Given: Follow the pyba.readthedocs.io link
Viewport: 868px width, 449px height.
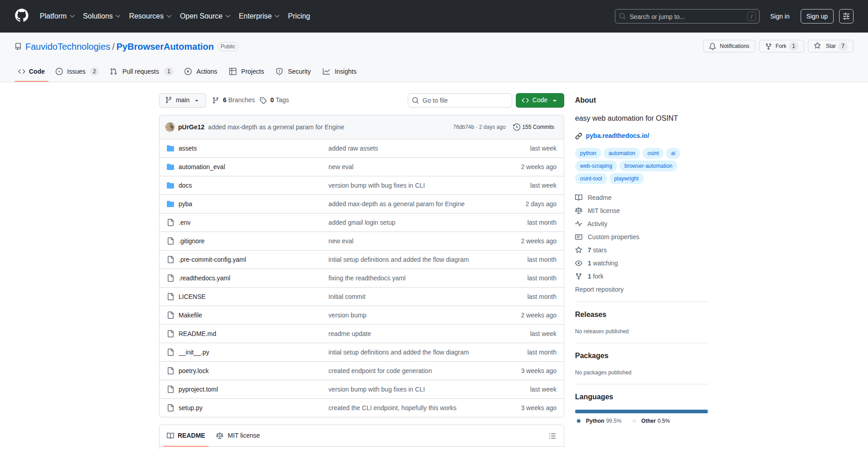Looking at the screenshot, I should coord(618,136).
